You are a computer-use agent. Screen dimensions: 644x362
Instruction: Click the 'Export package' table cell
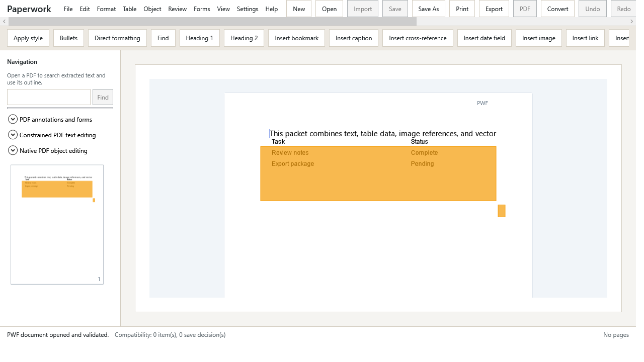[293, 164]
